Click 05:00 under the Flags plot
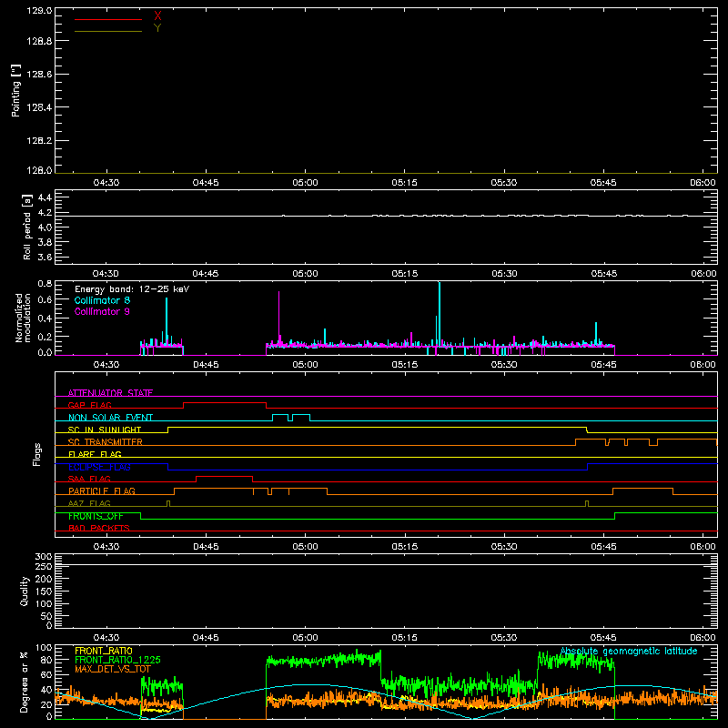This screenshot has width=728, height=728. (305, 547)
